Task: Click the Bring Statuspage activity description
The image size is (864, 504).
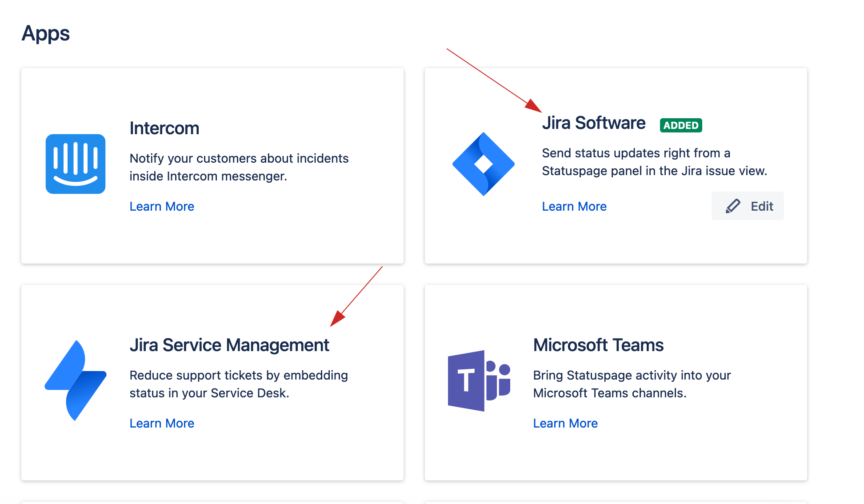Action: coord(632,384)
